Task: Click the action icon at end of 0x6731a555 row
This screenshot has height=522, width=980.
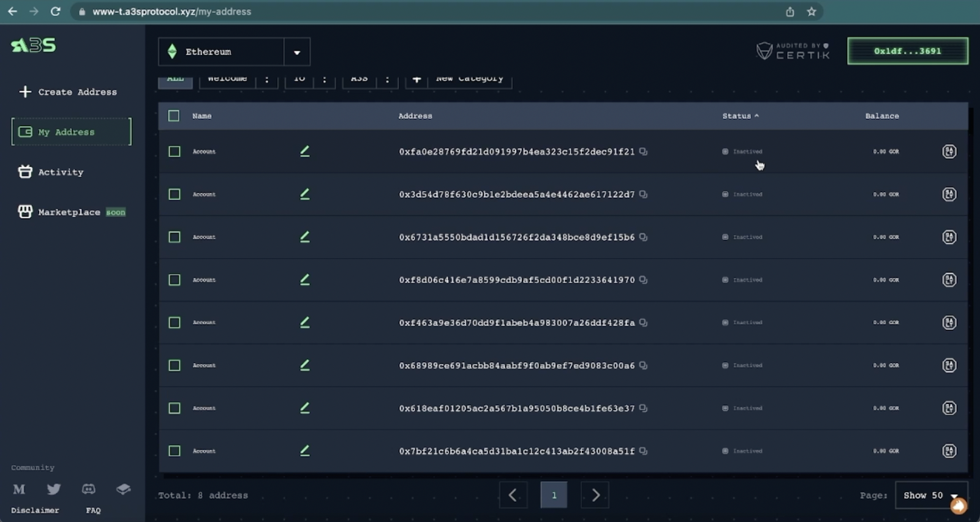Action: (x=949, y=237)
